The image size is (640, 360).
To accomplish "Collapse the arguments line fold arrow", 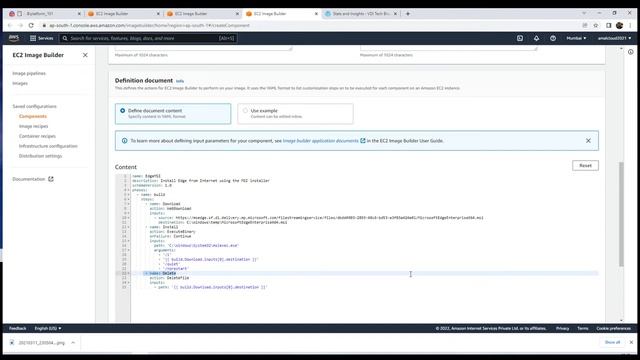I will point(129,250).
